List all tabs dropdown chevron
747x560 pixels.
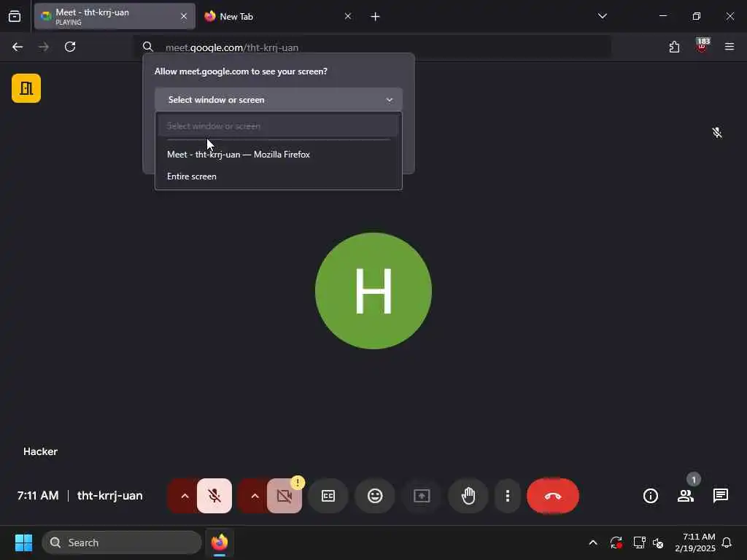(x=602, y=16)
